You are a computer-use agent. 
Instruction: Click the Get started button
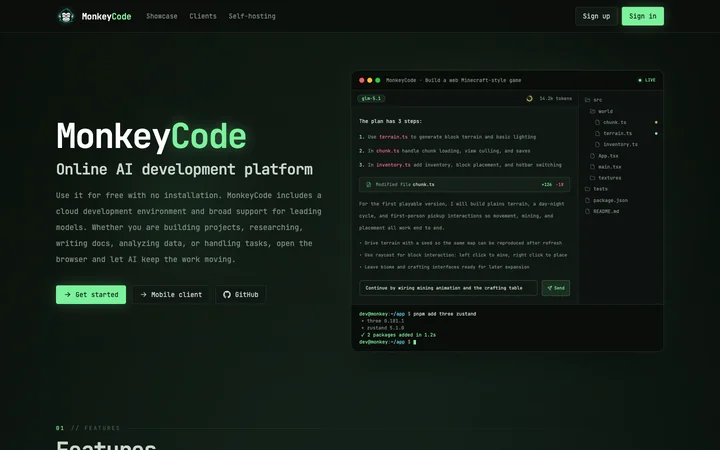(91, 294)
